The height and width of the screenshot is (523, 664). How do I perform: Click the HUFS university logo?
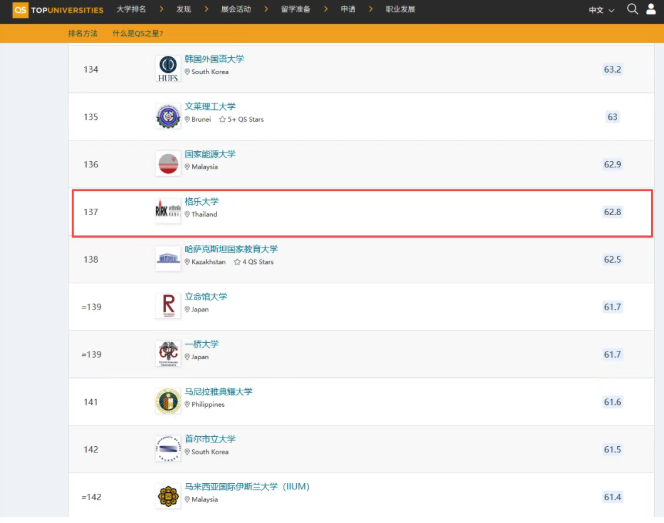pos(168,68)
